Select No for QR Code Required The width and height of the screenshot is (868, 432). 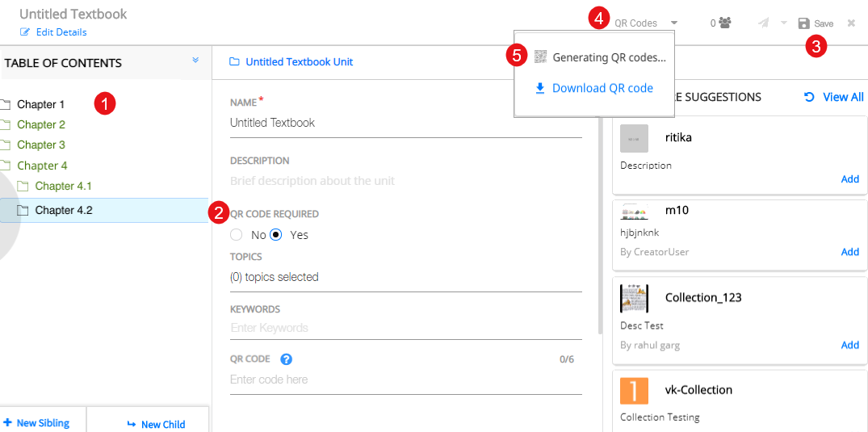[x=237, y=235]
